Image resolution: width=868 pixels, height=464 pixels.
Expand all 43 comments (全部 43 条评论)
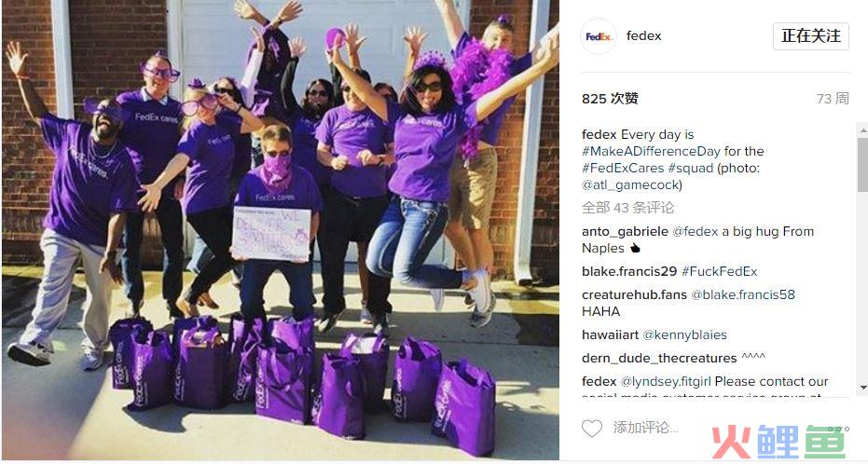(x=628, y=208)
